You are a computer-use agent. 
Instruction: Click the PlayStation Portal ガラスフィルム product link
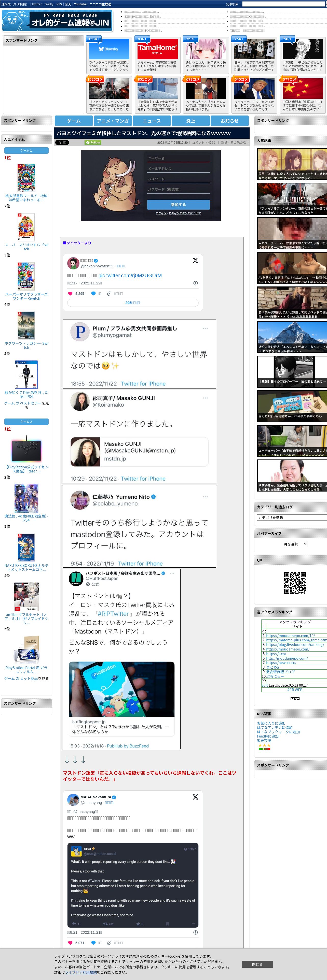click(x=26, y=670)
